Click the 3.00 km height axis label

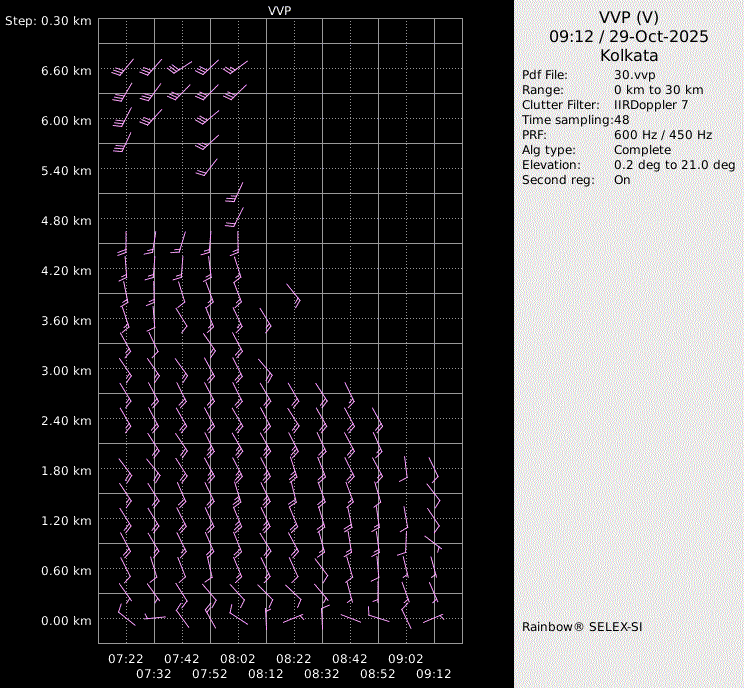click(67, 371)
